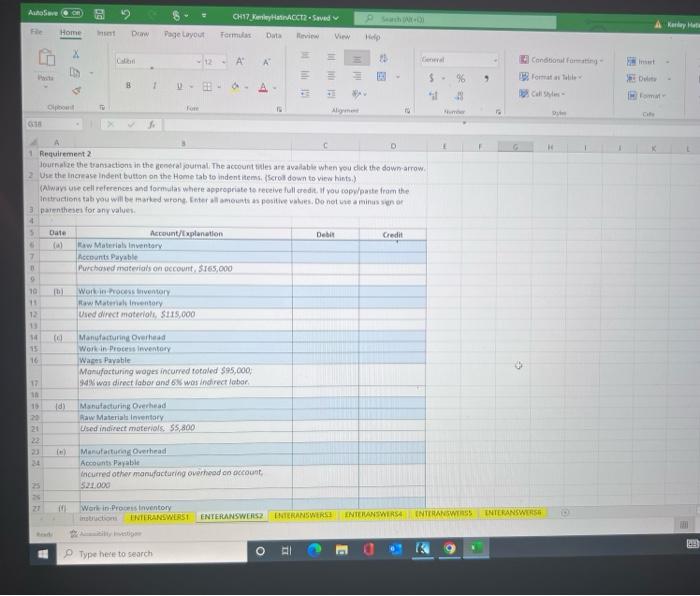Add a new sheet with plus button
This screenshot has height=596, width=700.
565,513
